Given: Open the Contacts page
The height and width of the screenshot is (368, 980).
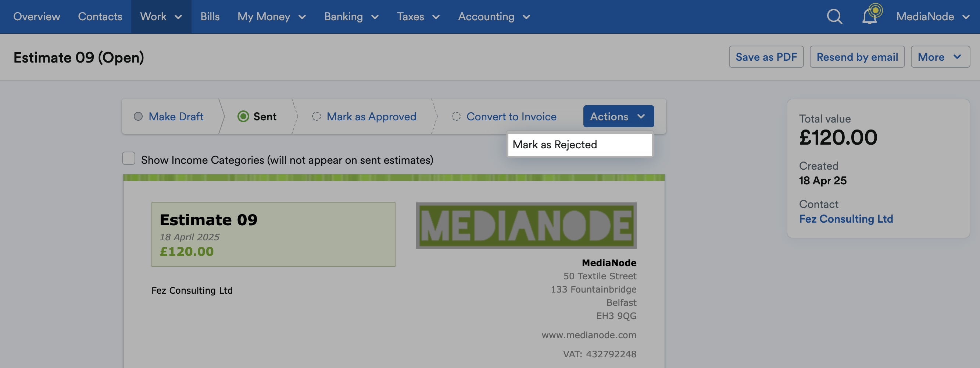Looking at the screenshot, I should [100, 17].
